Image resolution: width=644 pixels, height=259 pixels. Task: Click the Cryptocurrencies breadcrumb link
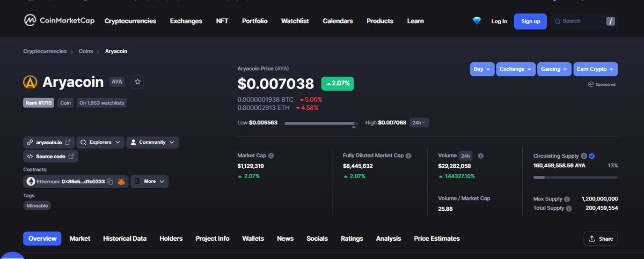pos(45,51)
